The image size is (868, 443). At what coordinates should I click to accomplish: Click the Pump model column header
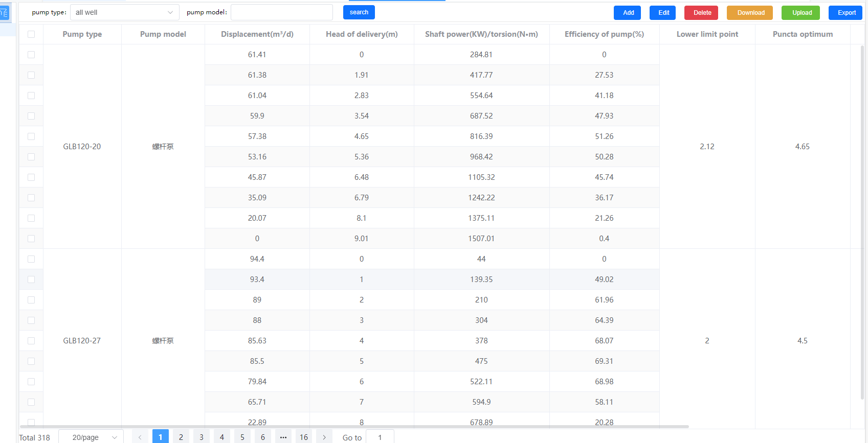pyautogui.click(x=163, y=34)
